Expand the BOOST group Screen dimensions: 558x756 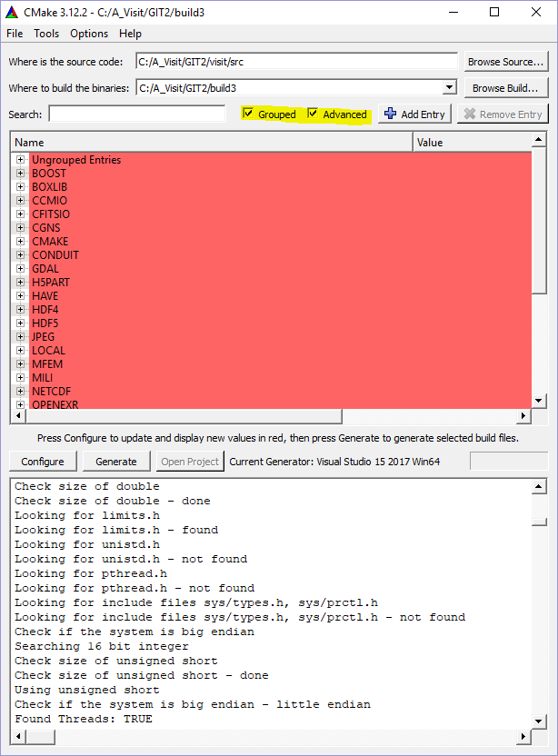coord(20,173)
